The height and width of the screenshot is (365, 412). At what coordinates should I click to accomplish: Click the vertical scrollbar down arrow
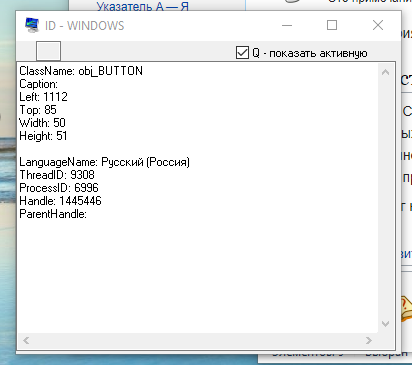click(385, 324)
